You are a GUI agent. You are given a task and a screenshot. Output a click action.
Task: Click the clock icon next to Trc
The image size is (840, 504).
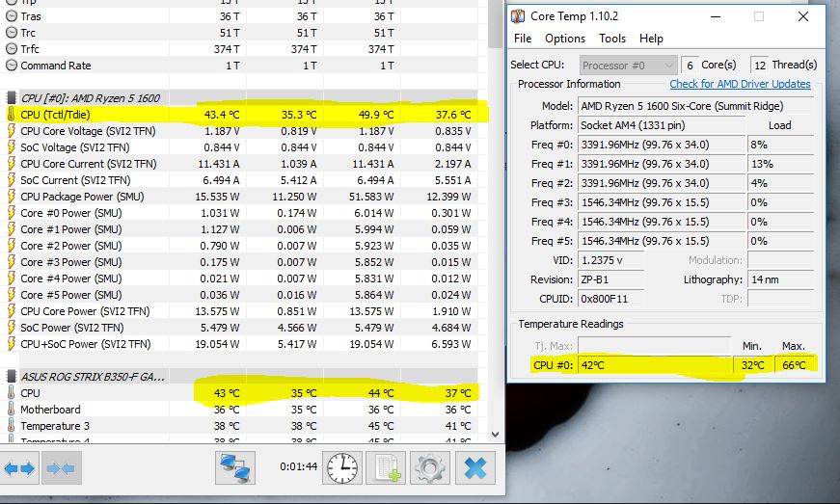[x=12, y=33]
